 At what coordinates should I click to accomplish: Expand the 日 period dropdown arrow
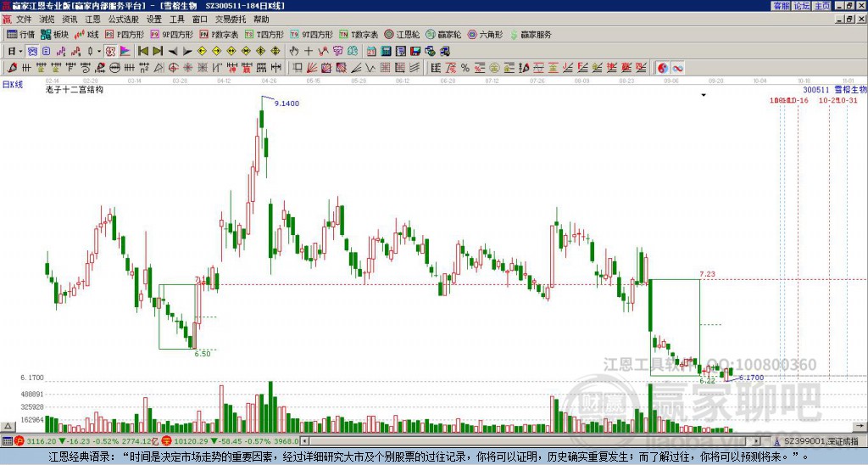pyautogui.click(x=21, y=51)
